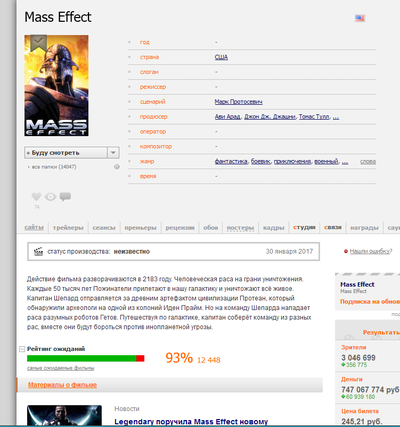Switch to the рецензии tab

pos(180,227)
